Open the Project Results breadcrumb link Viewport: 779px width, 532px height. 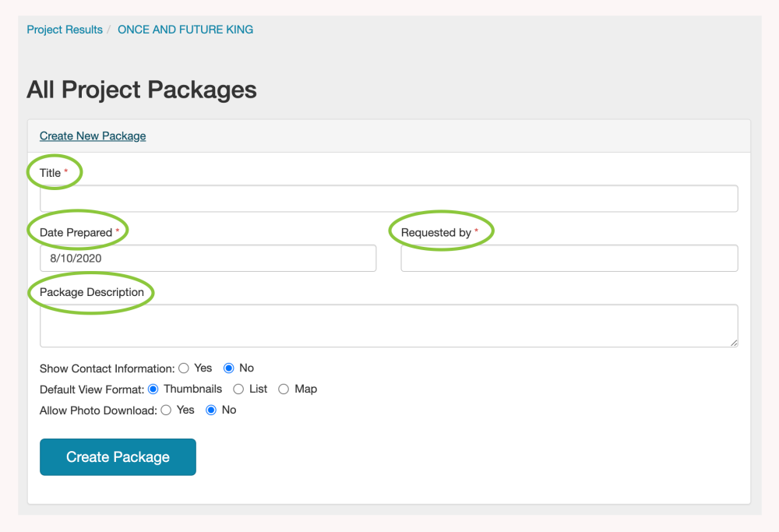point(65,30)
